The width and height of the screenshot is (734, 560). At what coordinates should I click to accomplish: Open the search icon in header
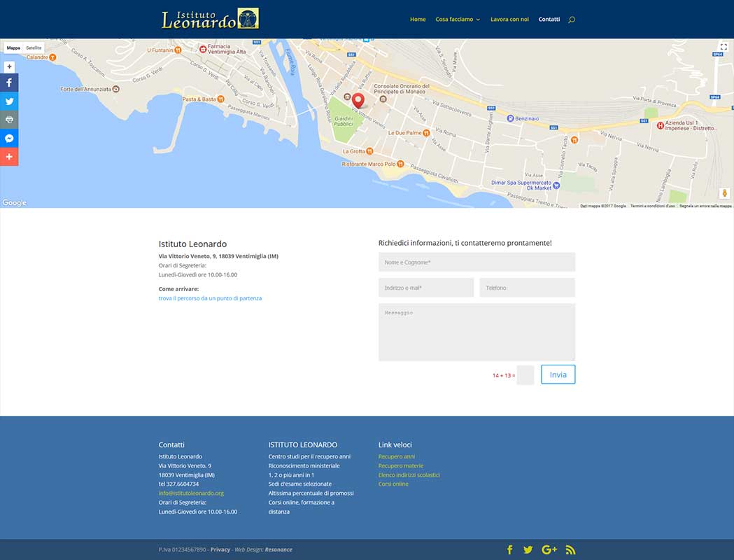click(x=572, y=20)
